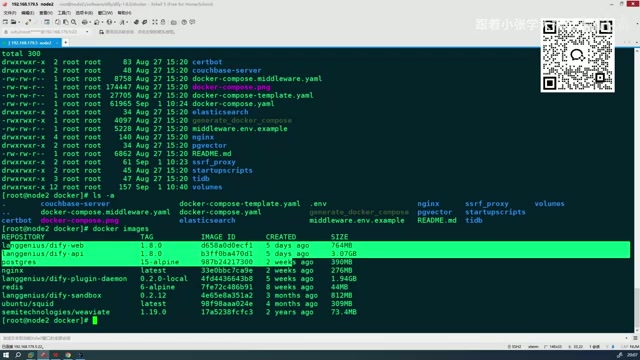
Task: Click the 'IMAGE ID' column header
Action: (x=218, y=237)
